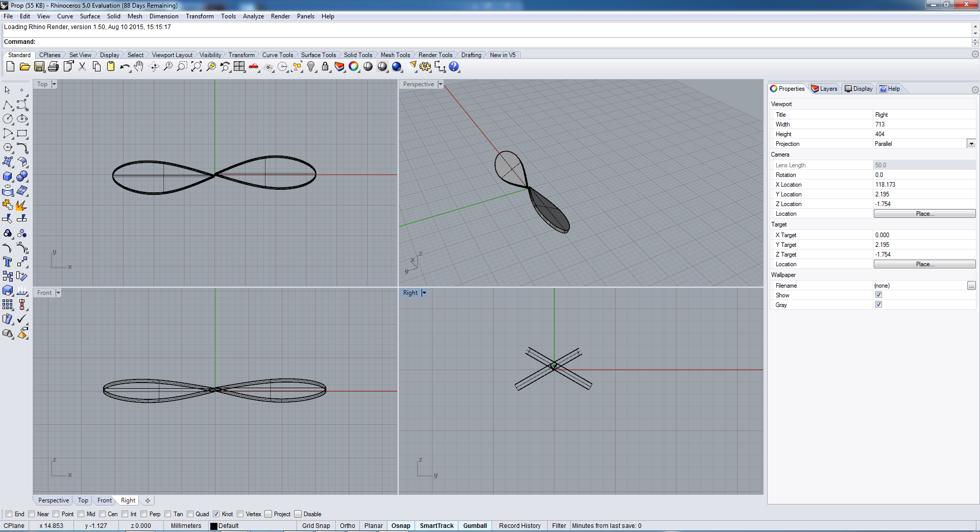This screenshot has width=980, height=532.
Task: Toggle the Disable osnap checkbox
Action: [298, 514]
